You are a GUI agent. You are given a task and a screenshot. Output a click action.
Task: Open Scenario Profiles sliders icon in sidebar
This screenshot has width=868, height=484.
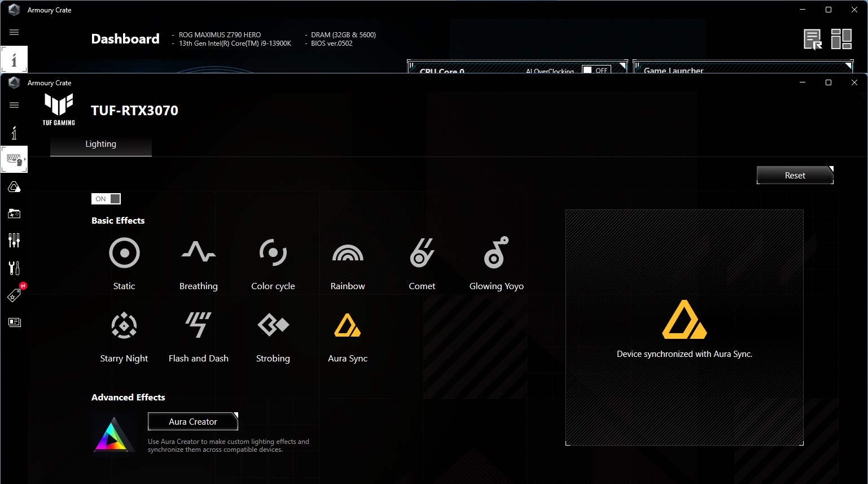pyautogui.click(x=14, y=241)
